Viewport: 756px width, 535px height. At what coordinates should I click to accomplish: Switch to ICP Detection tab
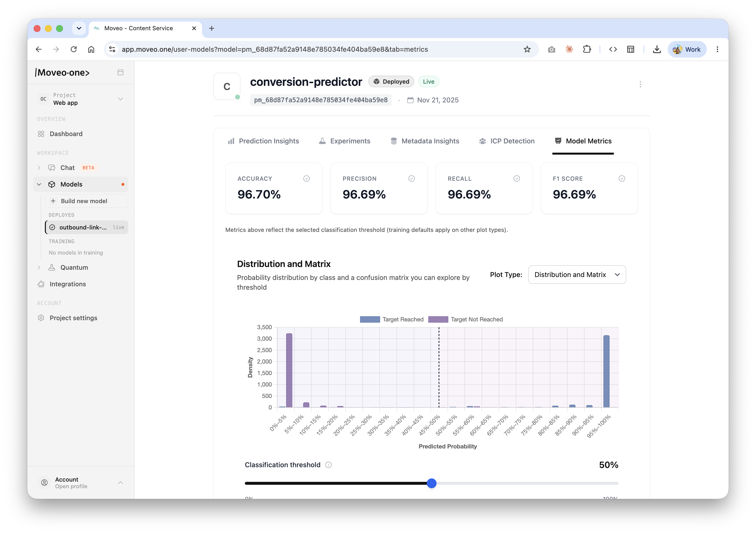(507, 141)
